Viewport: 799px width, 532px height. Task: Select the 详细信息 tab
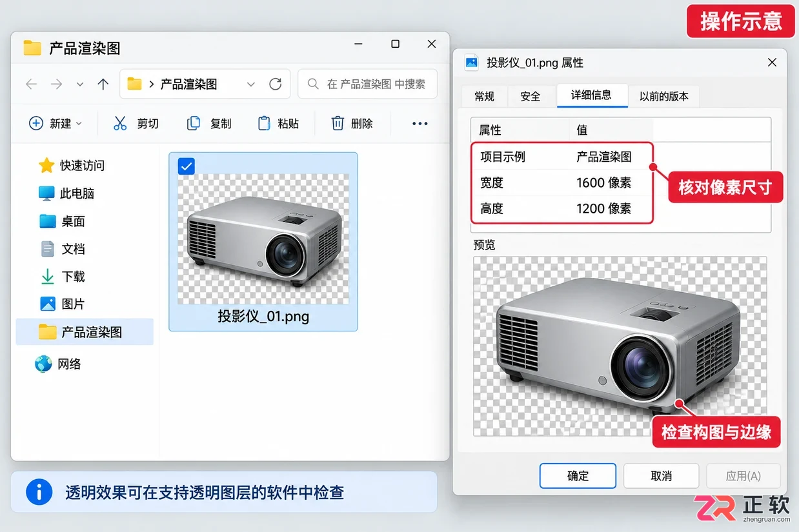pos(591,95)
